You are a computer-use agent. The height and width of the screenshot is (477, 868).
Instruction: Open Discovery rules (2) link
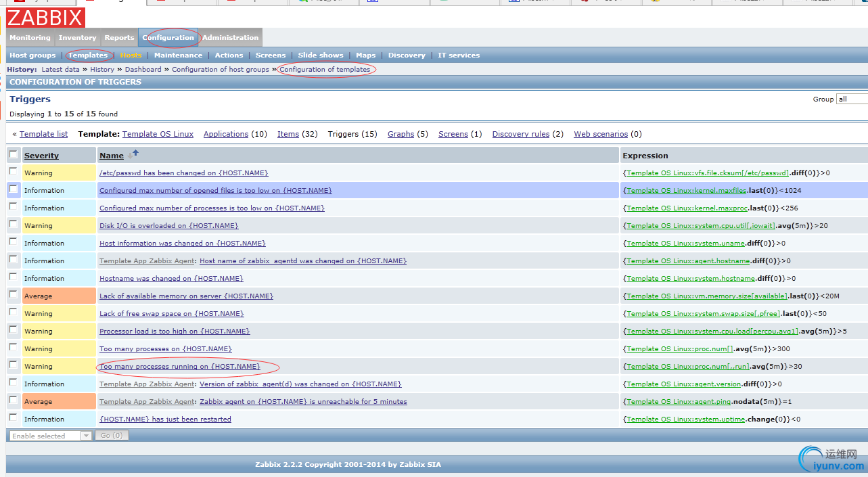[521, 134]
